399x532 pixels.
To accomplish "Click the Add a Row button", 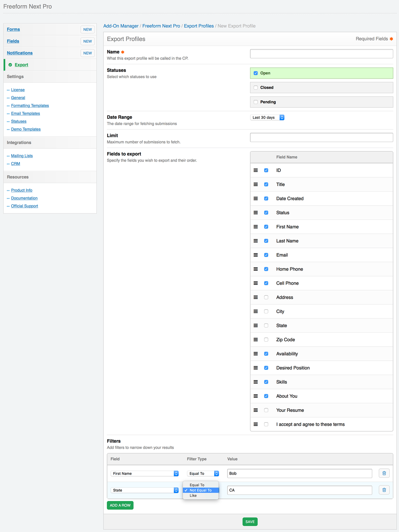I will point(120,505).
